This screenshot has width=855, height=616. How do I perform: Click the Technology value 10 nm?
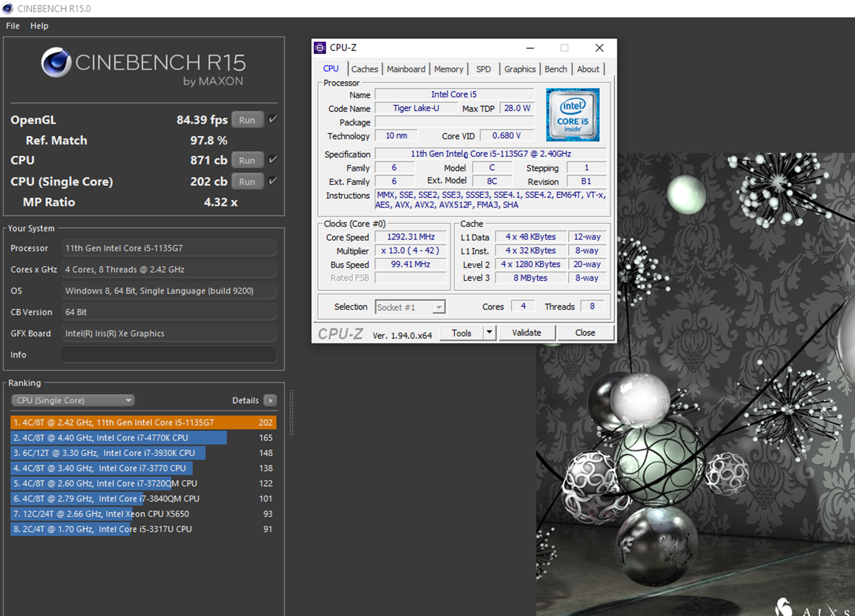coord(396,136)
